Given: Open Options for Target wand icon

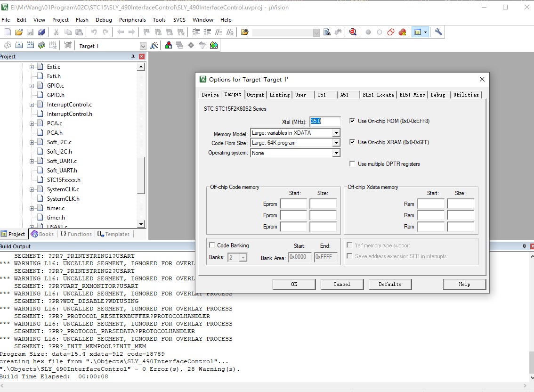Looking at the screenshot, I should (x=154, y=45).
